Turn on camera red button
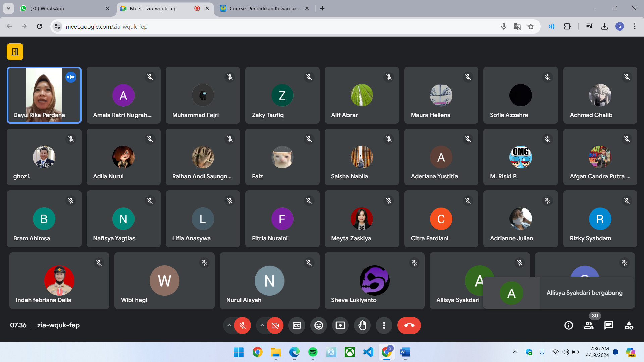The width and height of the screenshot is (644, 362). pos(275,325)
